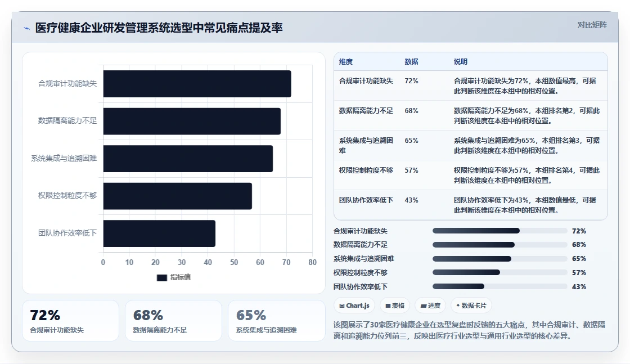Screen dimensions: 630x364
Task: Click the 权限控制粒度不够 axis label in the chart
Action: point(67,196)
